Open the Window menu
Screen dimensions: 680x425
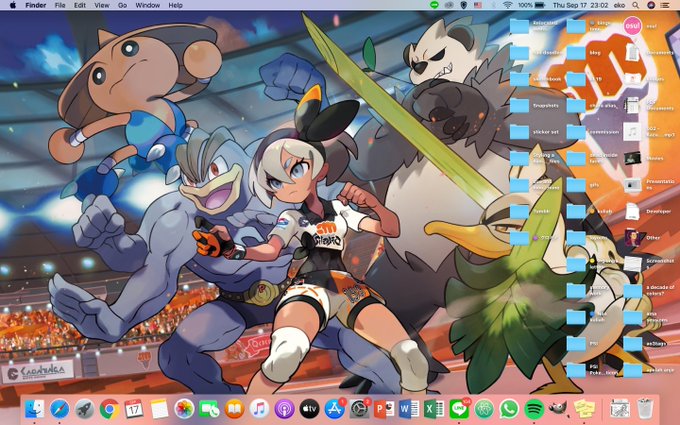148,5
